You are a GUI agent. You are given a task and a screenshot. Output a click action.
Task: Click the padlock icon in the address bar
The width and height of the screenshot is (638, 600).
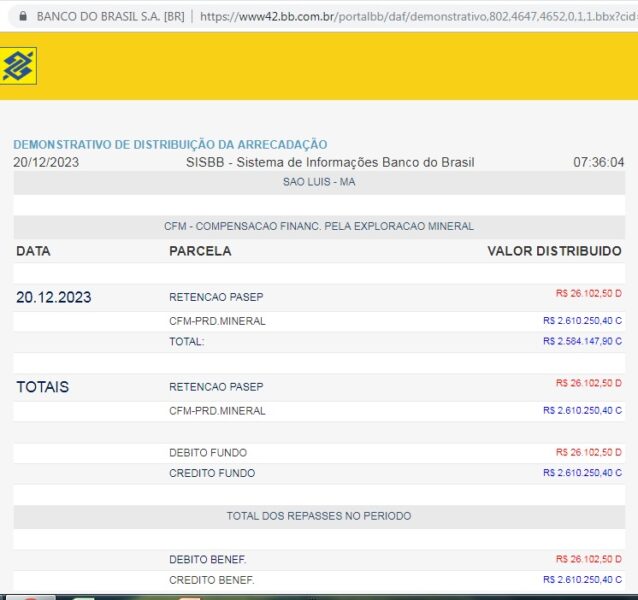tap(23, 16)
